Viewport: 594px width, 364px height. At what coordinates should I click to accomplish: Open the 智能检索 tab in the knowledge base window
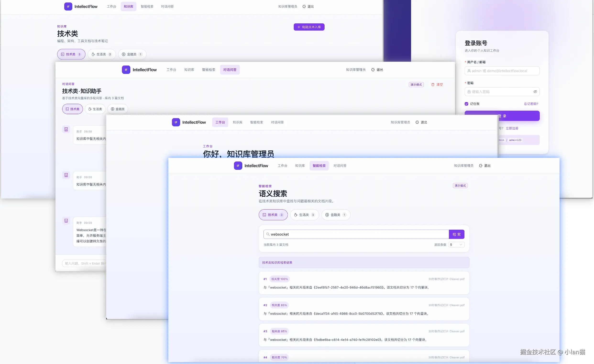point(147,6)
